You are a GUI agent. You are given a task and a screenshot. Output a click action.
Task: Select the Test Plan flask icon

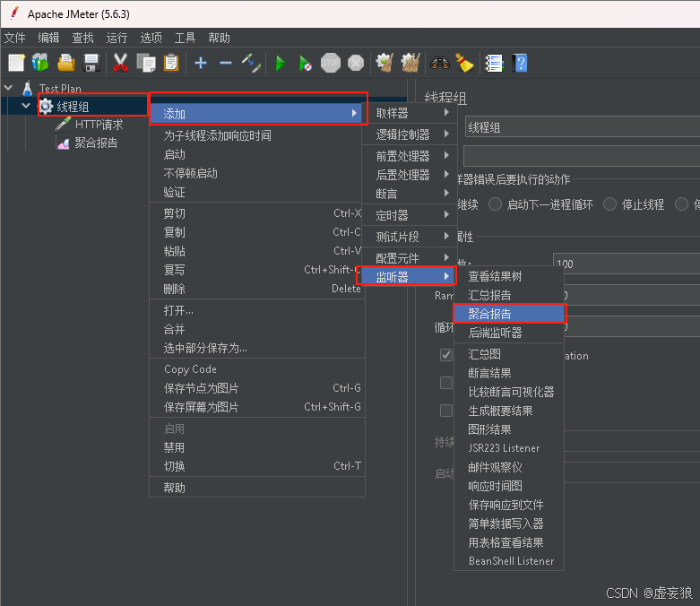pos(27,89)
